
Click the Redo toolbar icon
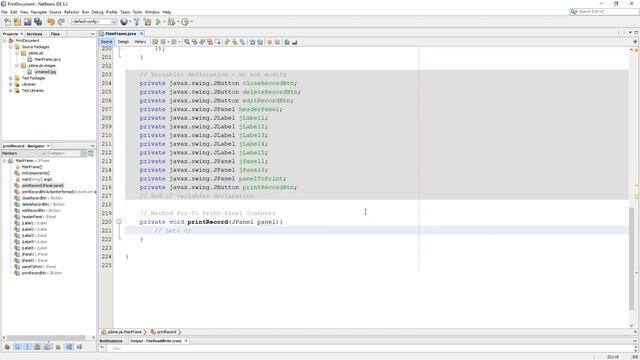61,22
